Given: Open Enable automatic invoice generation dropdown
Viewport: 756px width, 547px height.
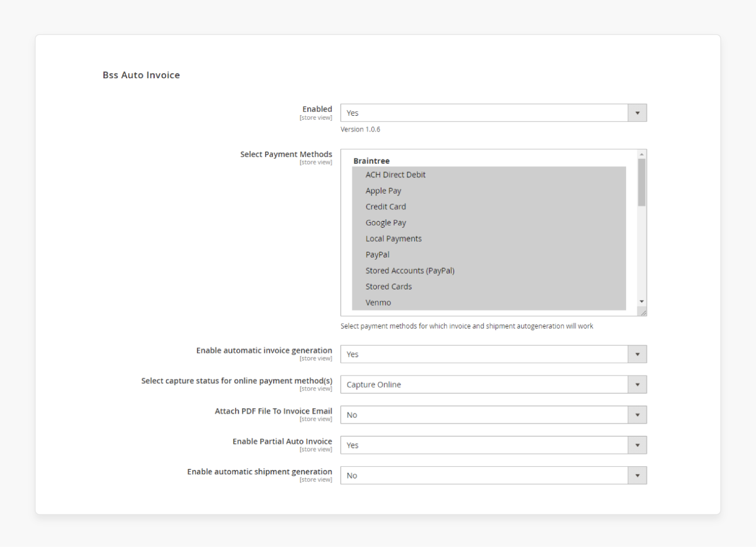Looking at the screenshot, I should (x=493, y=354).
